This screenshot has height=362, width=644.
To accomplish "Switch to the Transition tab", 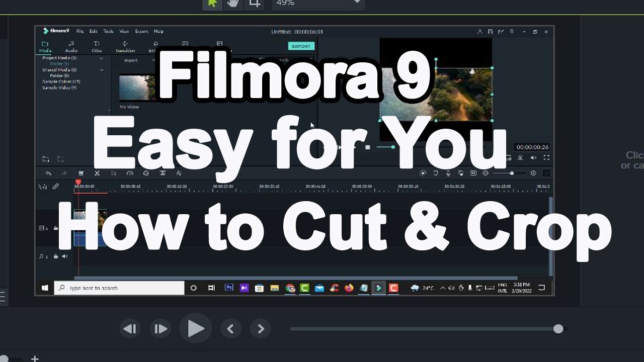I will coord(125,47).
